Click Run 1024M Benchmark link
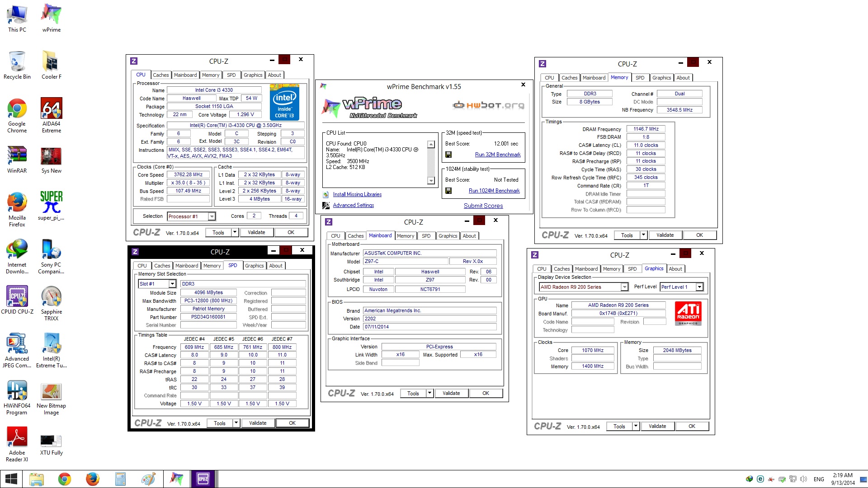The image size is (868, 488). click(x=494, y=191)
